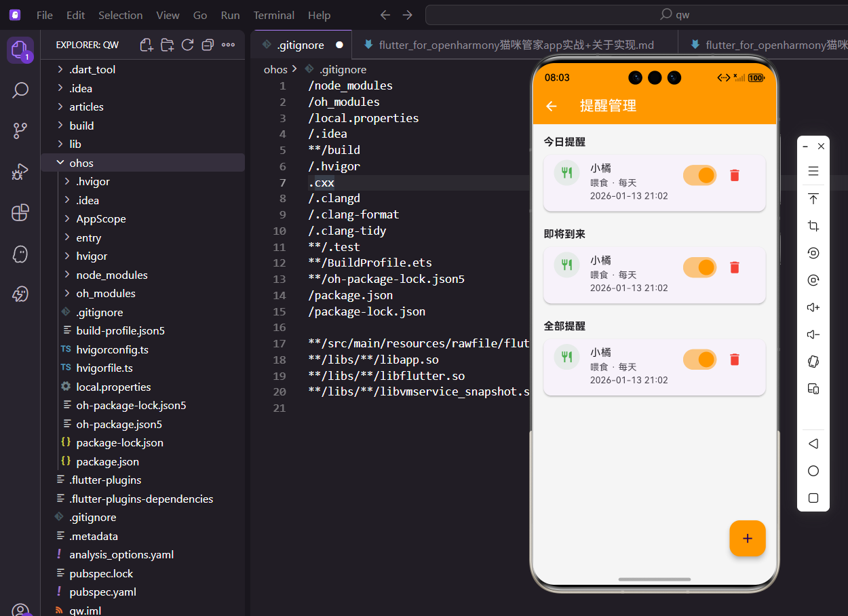This screenshot has height=616, width=848.
Task: Open Explorer more actions ellipsis
Action: (228, 45)
